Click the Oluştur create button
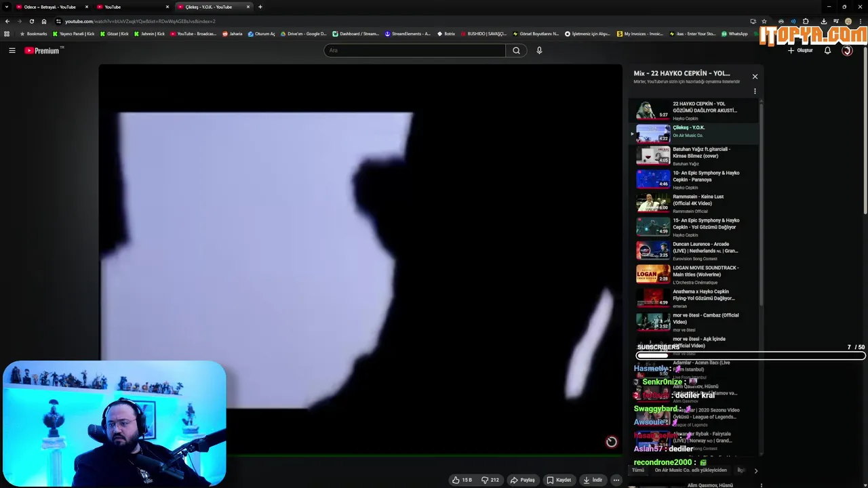 800,50
